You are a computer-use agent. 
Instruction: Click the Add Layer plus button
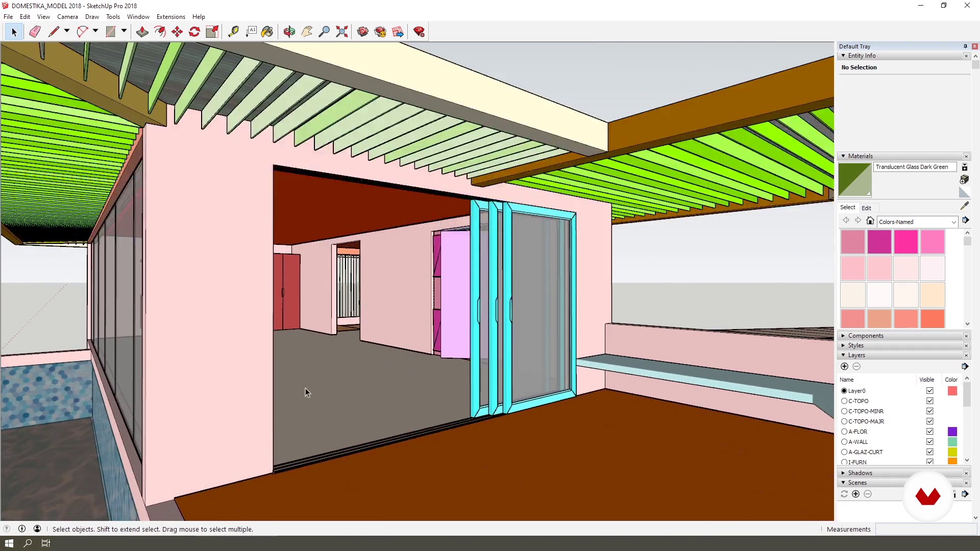(x=844, y=366)
